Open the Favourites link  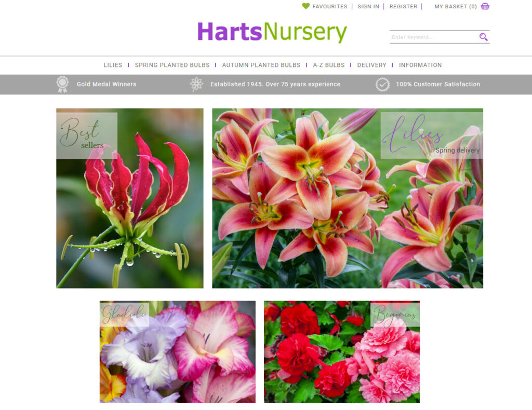point(330,6)
